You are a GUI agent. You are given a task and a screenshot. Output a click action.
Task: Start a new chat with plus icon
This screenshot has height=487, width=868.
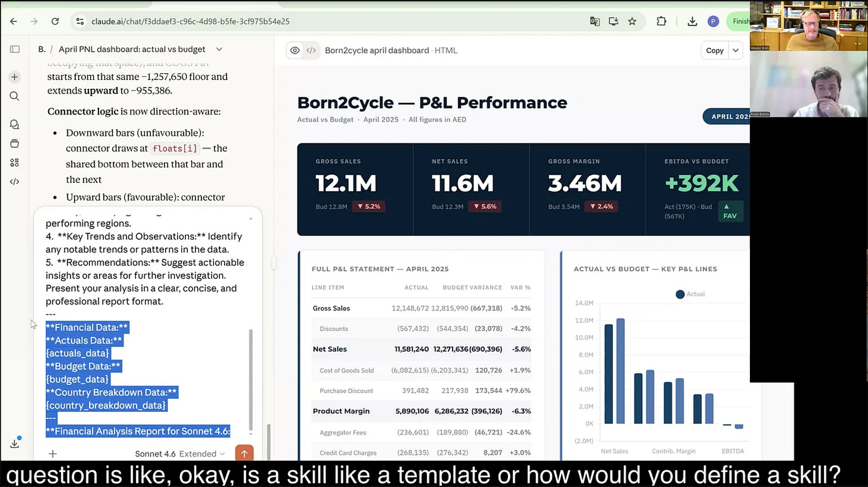(14, 77)
